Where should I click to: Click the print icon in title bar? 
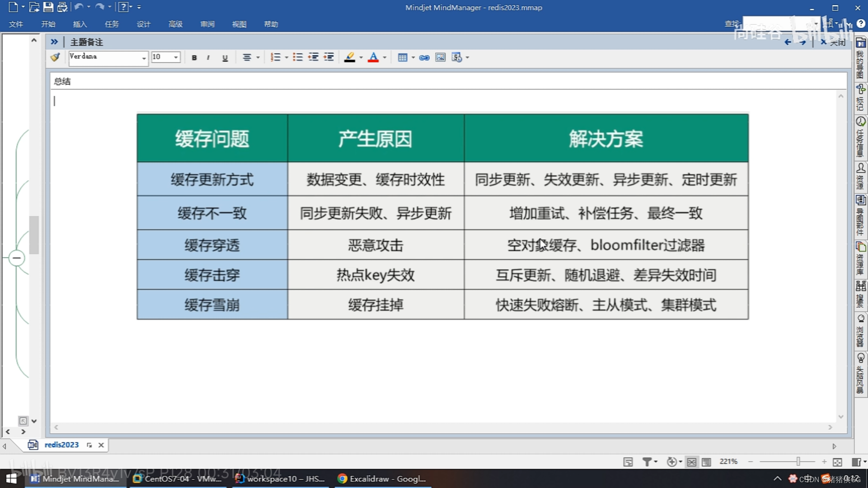click(x=62, y=7)
